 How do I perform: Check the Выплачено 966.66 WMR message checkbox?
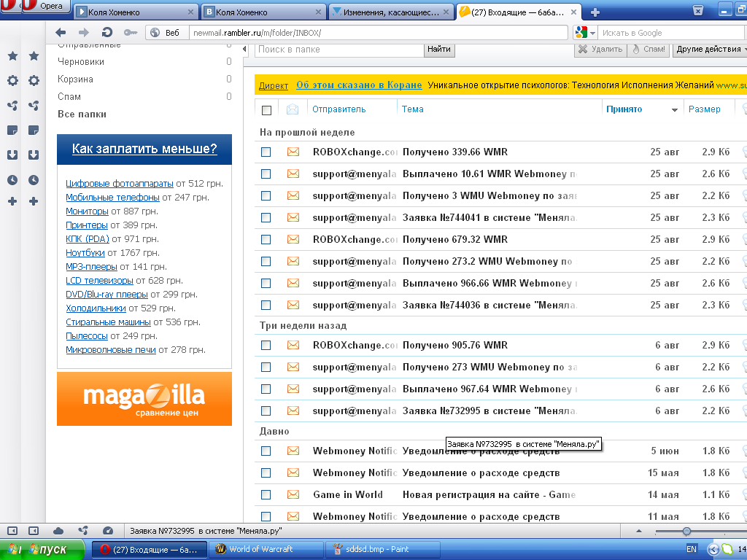point(266,284)
